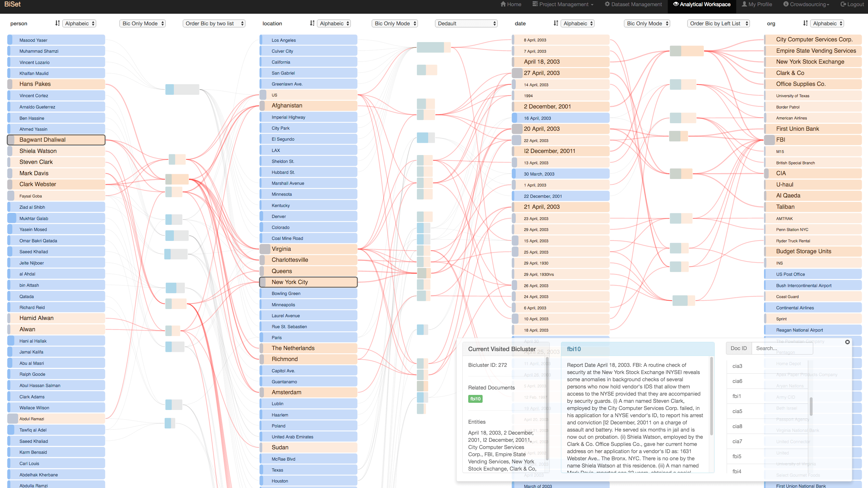The width and height of the screenshot is (868, 488).
Task: Select location entity Charlottesville
Action: pyautogui.click(x=308, y=260)
